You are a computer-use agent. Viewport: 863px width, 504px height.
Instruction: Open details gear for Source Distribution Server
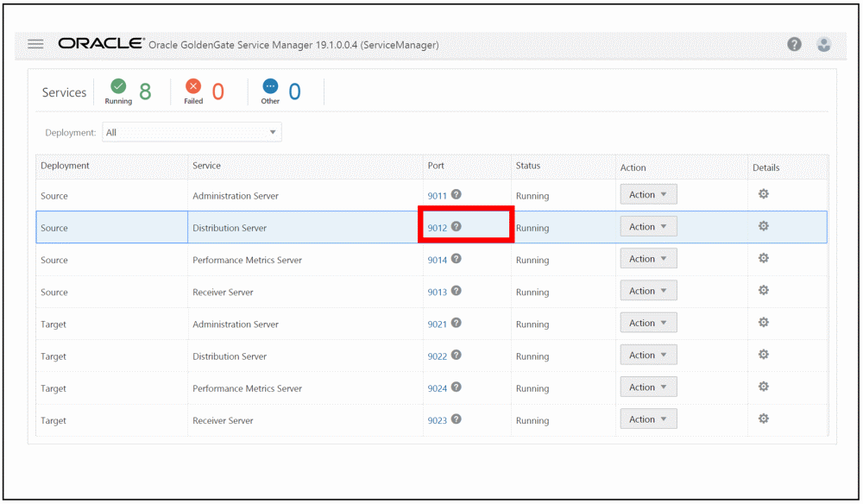point(763,226)
